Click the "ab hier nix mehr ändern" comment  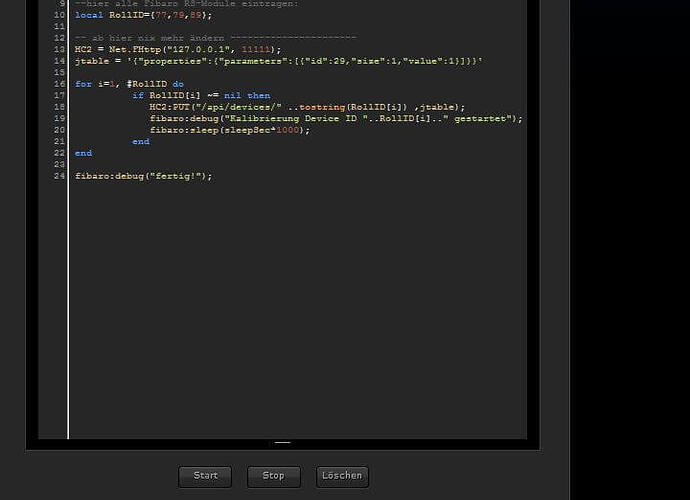pyautogui.click(x=215, y=38)
